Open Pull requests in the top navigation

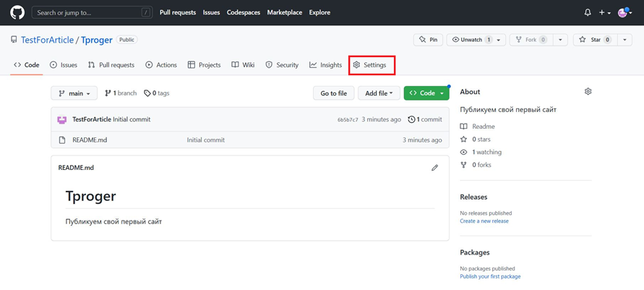(178, 13)
